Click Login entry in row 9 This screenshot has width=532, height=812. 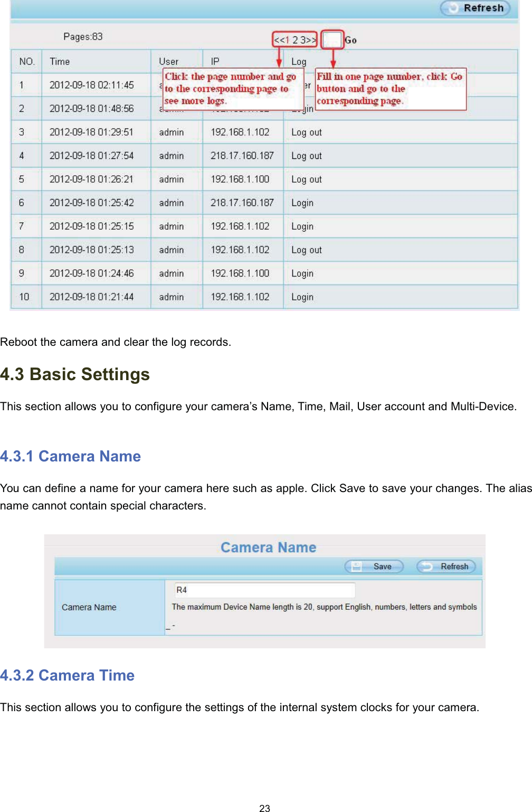(302, 274)
